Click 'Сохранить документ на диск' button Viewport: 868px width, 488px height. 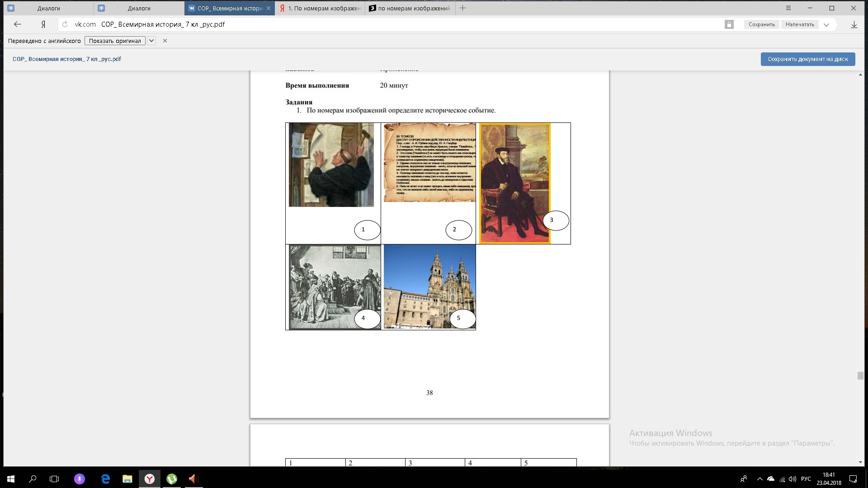[807, 59]
